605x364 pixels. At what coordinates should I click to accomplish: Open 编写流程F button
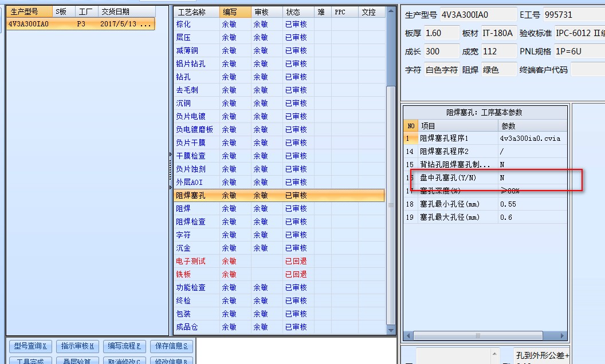point(124,346)
